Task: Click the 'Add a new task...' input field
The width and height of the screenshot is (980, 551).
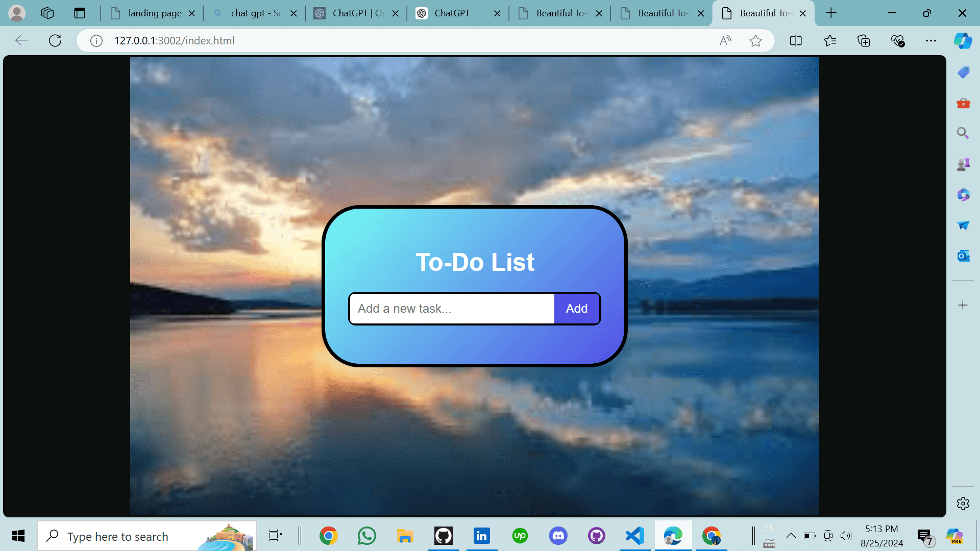Action: click(x=451, y=308)
